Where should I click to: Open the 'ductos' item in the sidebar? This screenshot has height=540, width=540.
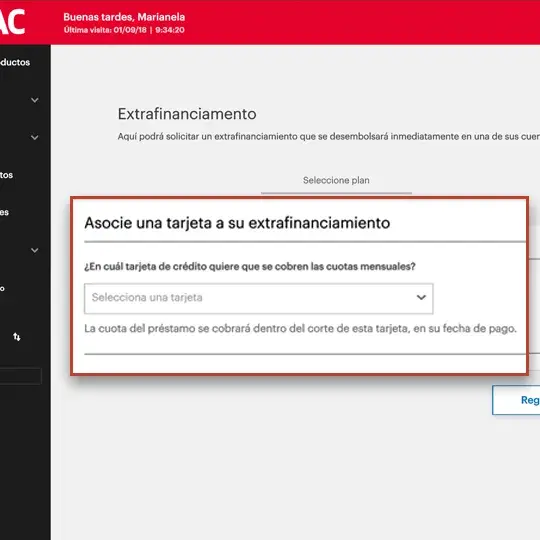pos(15,62)
